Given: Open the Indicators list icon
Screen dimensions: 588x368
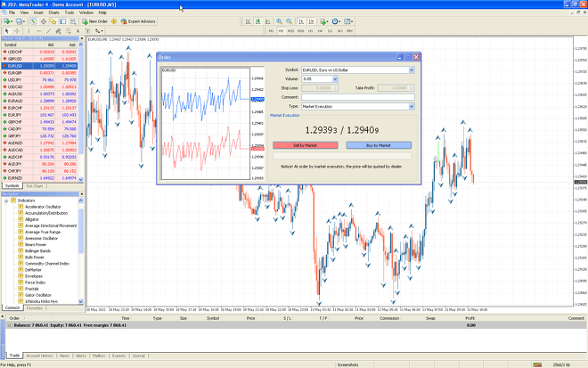Looking at the screenshot, I should (x=324, y=21).
